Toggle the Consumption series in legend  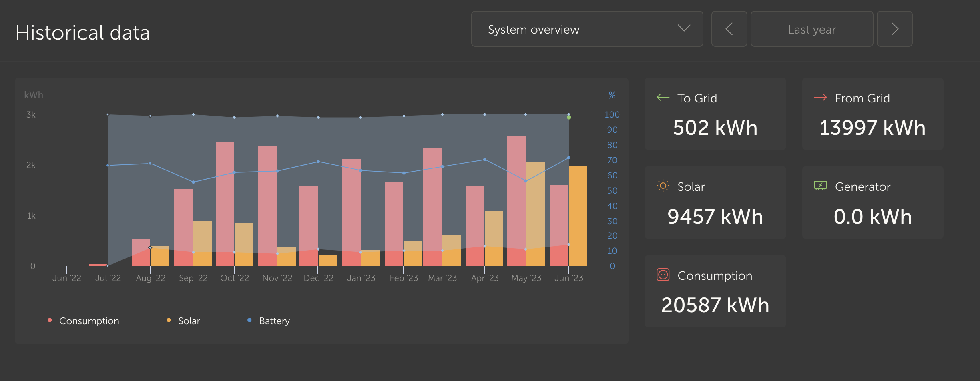pos(84,321)
